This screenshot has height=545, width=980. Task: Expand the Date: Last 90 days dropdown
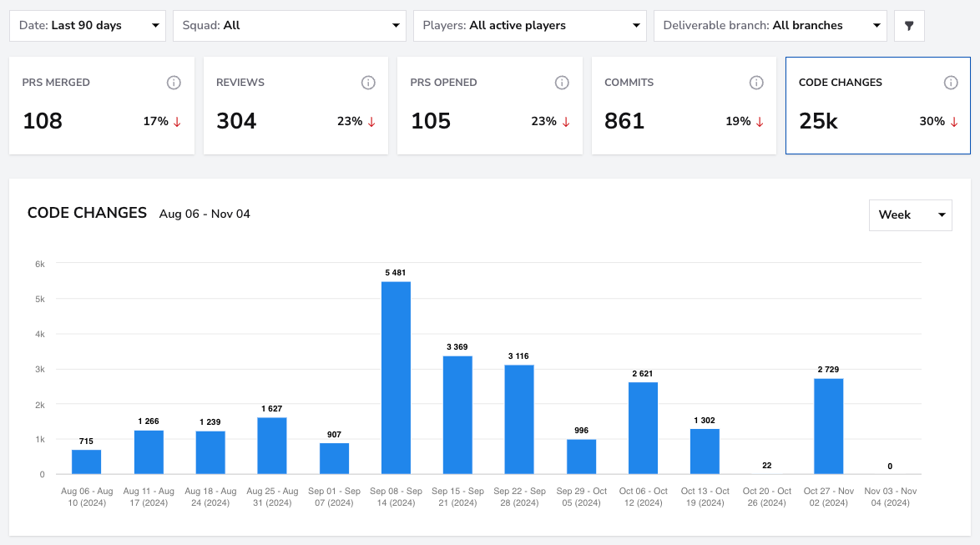click(x=88, y=26)
